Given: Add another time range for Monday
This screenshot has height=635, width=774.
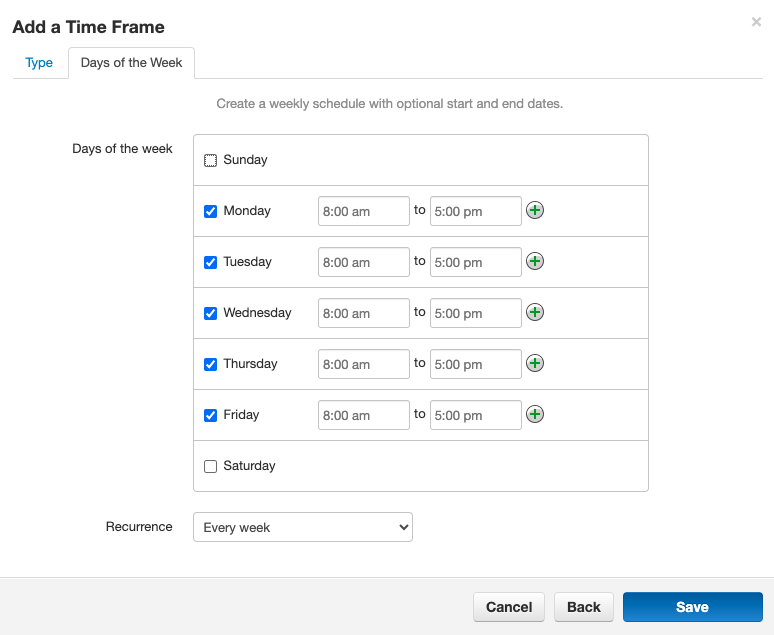Looking at the screenshot, I should (535, 210).
